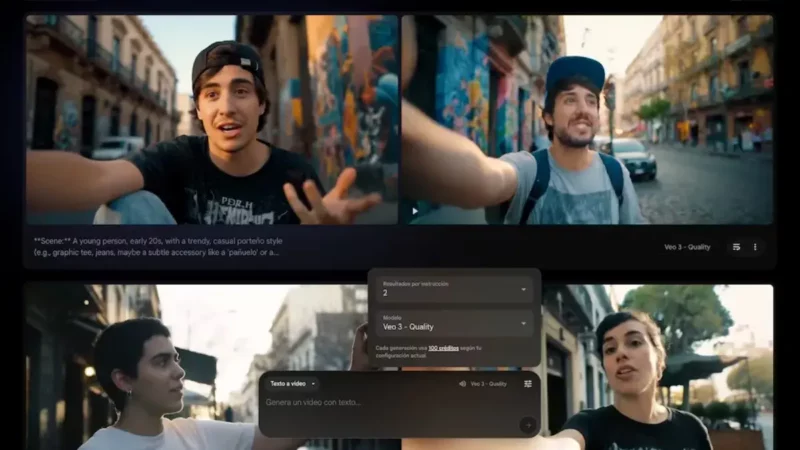Expand the Texto a video mode selector
The width and height of the screenshot is (800, 450).
point(292,384)
